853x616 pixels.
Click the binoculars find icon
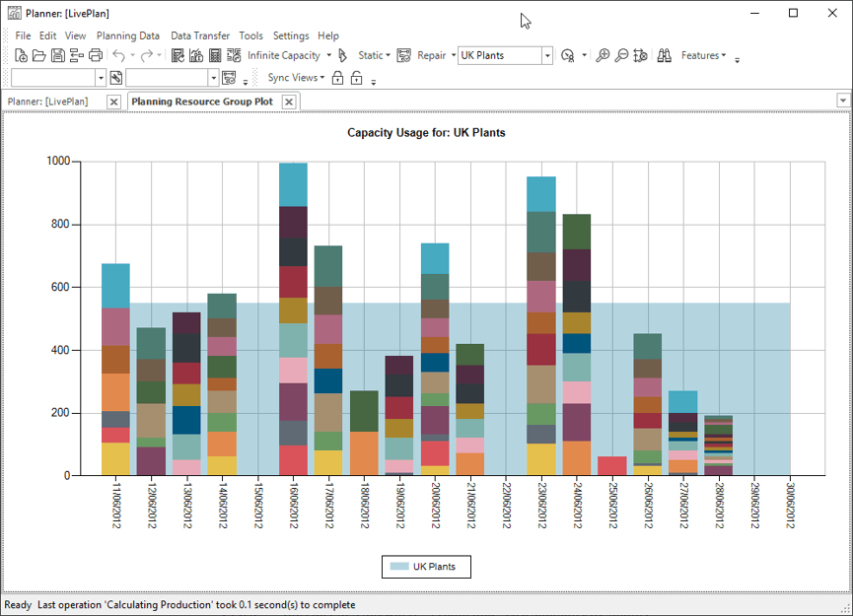pyautogui.click(x=665, y=56)
